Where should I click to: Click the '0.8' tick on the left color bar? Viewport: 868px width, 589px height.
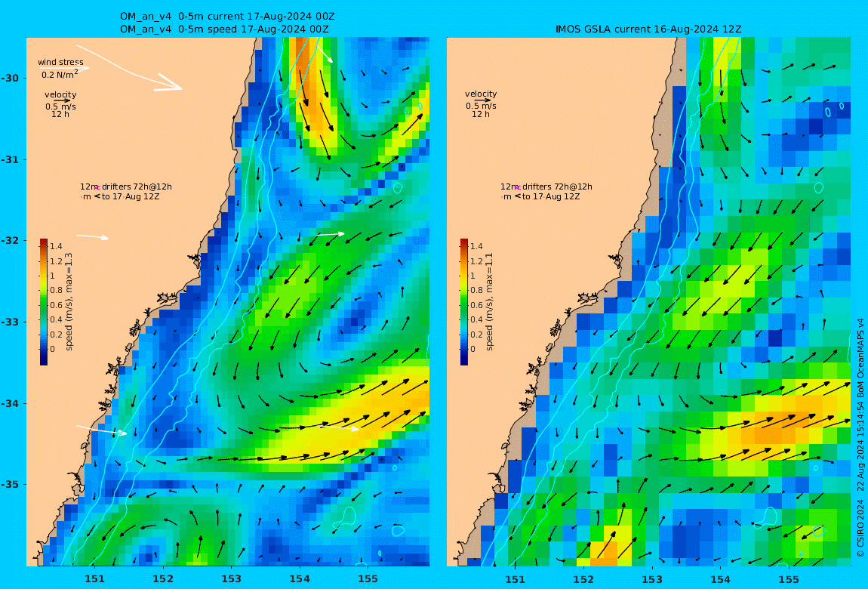tap(56, 290)
